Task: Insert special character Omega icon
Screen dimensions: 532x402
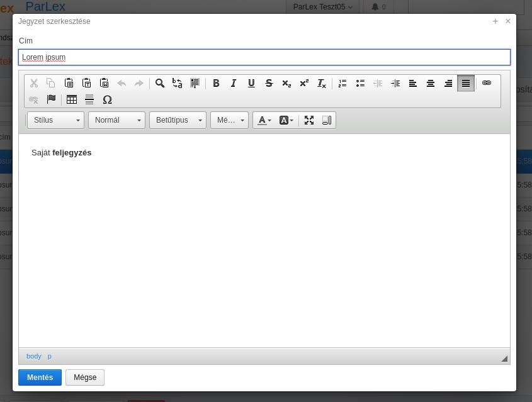Action: click(107, 99)
